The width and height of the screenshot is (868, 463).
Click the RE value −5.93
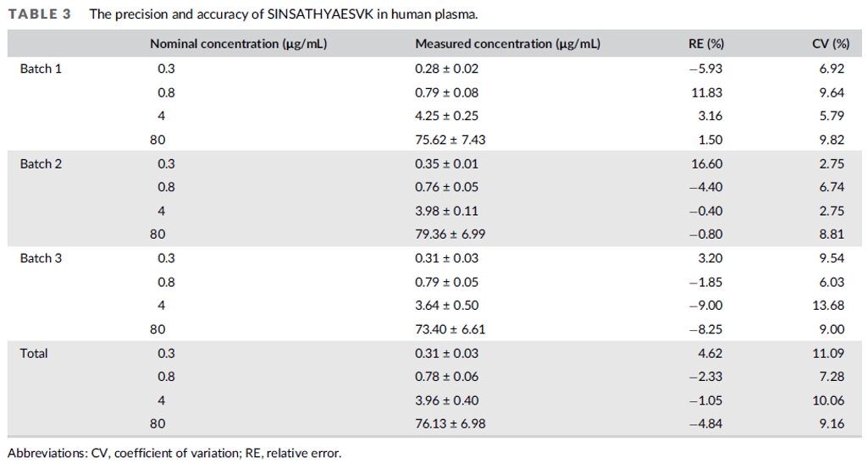pos(705,69)
